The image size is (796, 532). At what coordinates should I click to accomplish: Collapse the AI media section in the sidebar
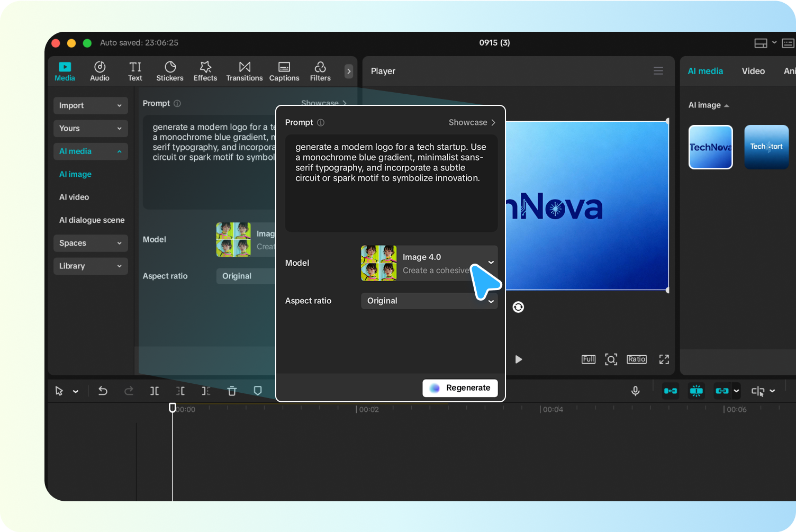[91, 151]
